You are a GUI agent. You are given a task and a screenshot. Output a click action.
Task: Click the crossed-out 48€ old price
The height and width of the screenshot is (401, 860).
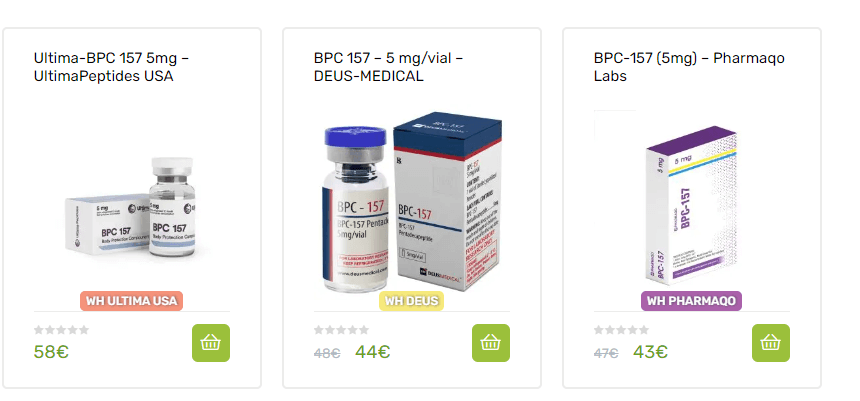click(x=327, y=353)
